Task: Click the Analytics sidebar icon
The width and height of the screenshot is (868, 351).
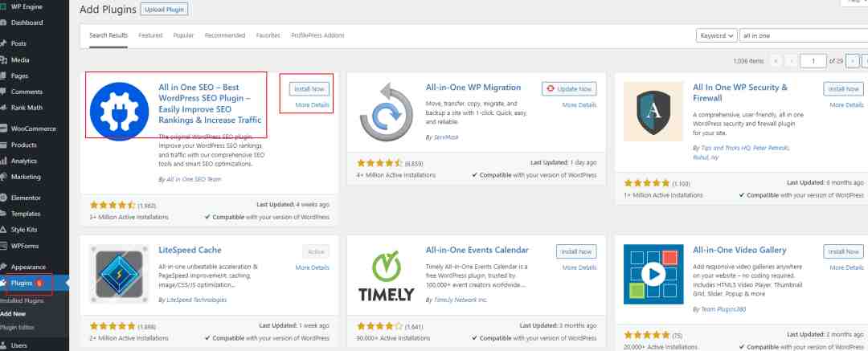Action: [4, 161]
